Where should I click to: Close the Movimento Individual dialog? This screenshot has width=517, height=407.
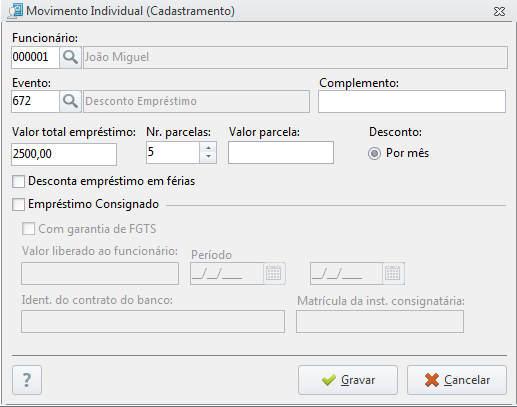coord(499,12)
